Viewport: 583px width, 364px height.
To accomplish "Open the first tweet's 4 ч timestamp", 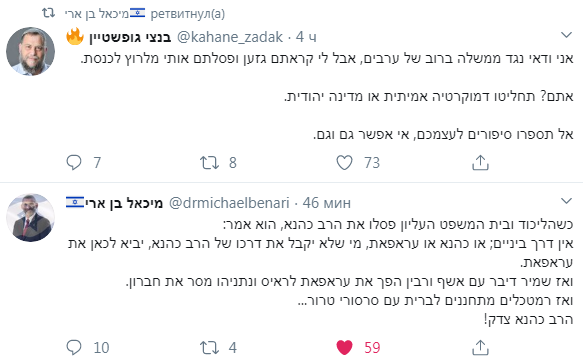I will click(x=306, y=37).
